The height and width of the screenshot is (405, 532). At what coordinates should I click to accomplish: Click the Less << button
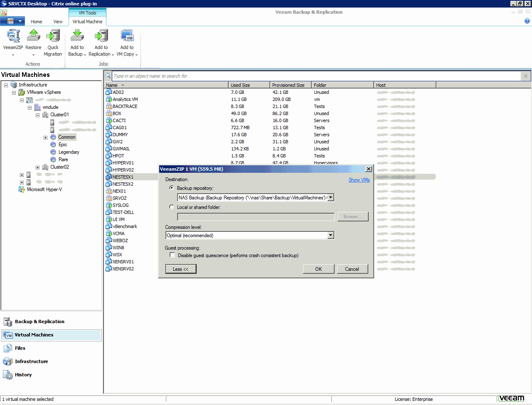(x=181, y=269)
